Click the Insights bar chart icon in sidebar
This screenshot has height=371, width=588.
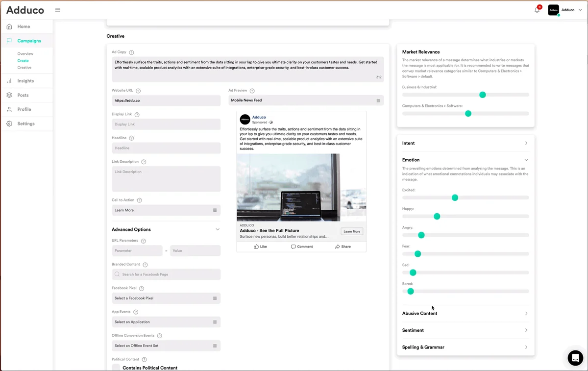click(x=9, y=81)
